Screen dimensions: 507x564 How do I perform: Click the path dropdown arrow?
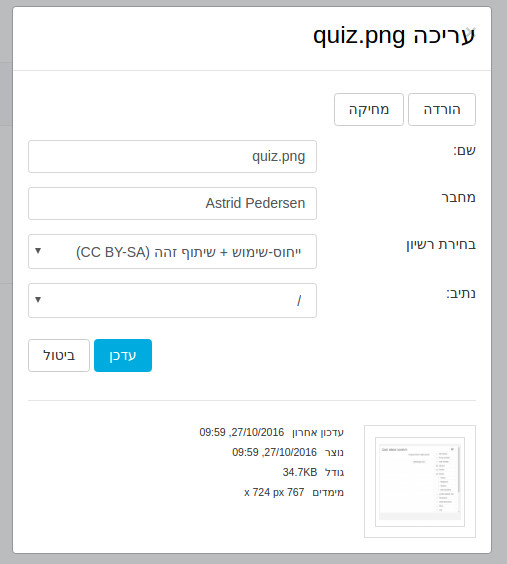[x=38, y=299]
